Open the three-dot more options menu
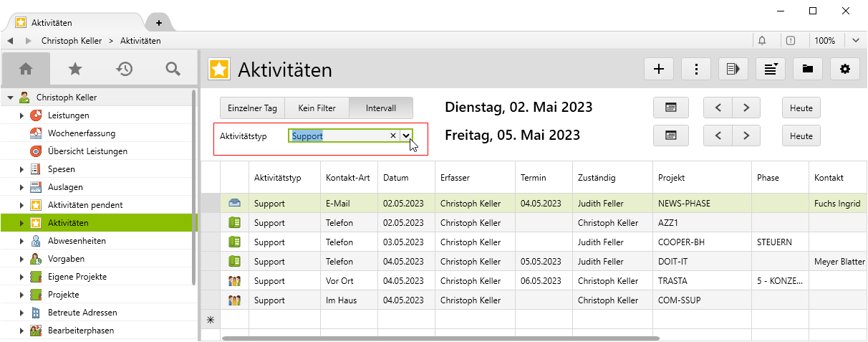 point(696,69)
